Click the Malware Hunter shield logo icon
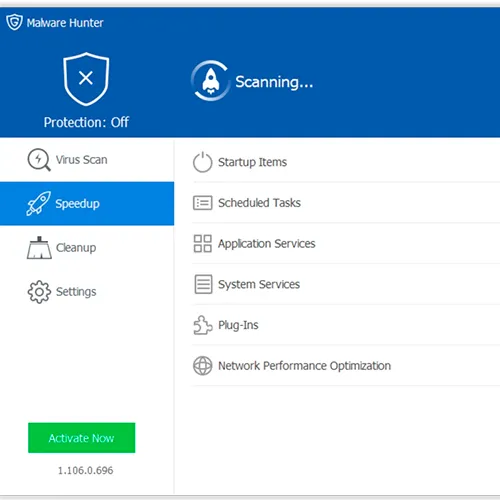 coord(14,22)
